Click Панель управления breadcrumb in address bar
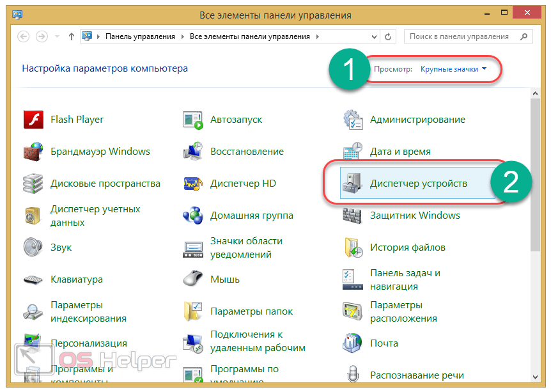551x392 pixels. (x=139, y=37)
